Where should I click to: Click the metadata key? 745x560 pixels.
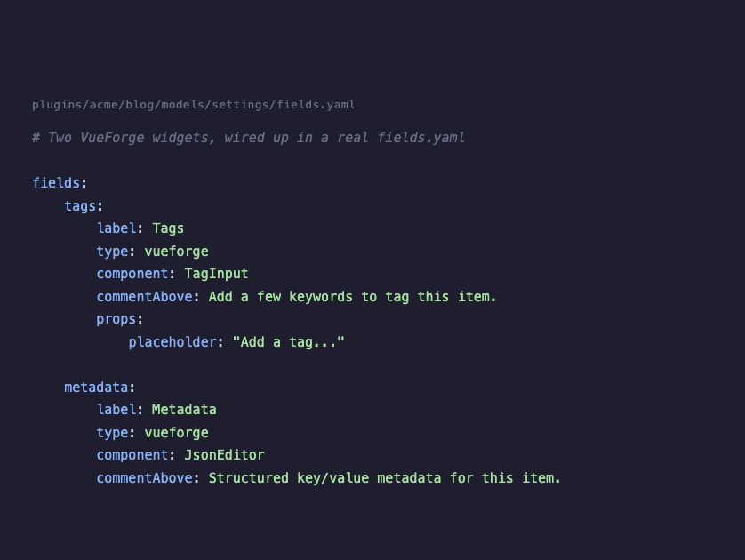pyautogui.click(x=96, y=388)
